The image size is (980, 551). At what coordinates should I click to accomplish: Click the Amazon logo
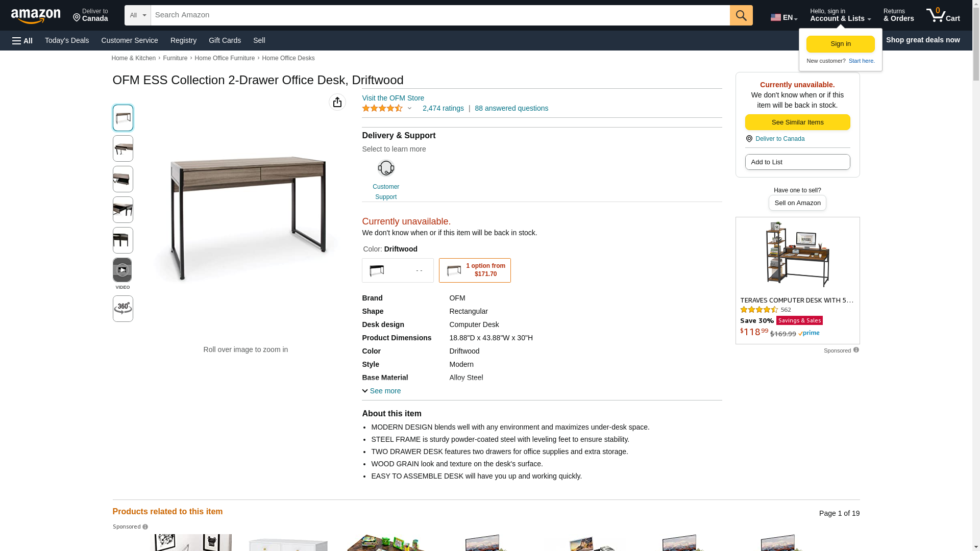coord(36,16)
